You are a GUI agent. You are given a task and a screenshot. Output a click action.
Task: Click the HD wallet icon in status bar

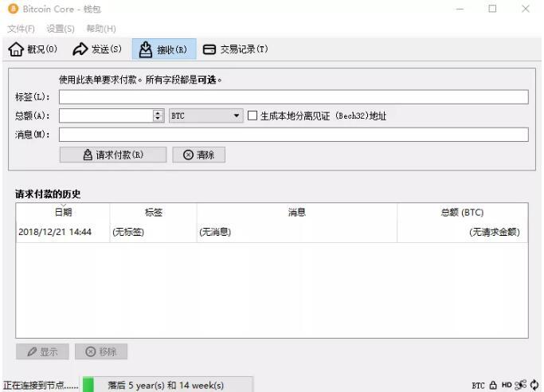click(x=507, y=385)
